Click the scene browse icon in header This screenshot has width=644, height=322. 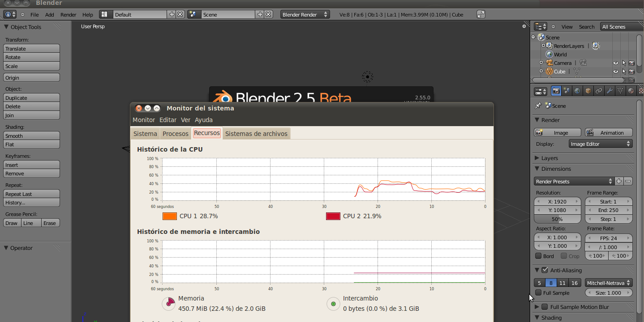tap(194, 14)
